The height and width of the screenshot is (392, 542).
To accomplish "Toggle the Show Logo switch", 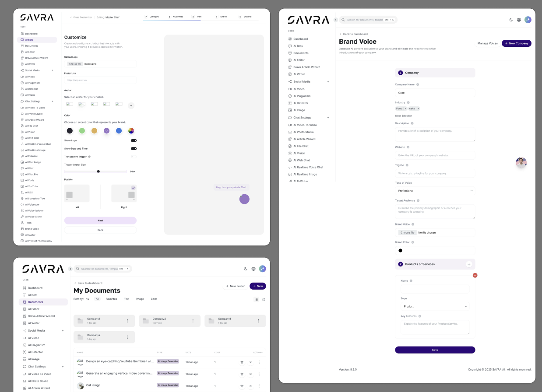I will [134, 140].
